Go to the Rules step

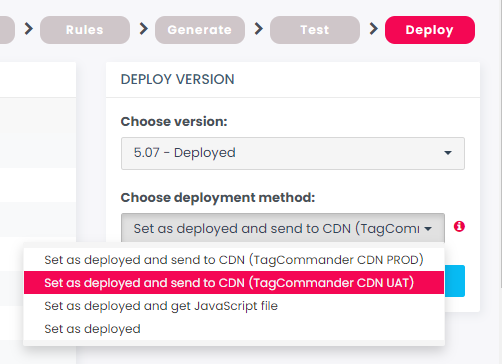(85, 30)
